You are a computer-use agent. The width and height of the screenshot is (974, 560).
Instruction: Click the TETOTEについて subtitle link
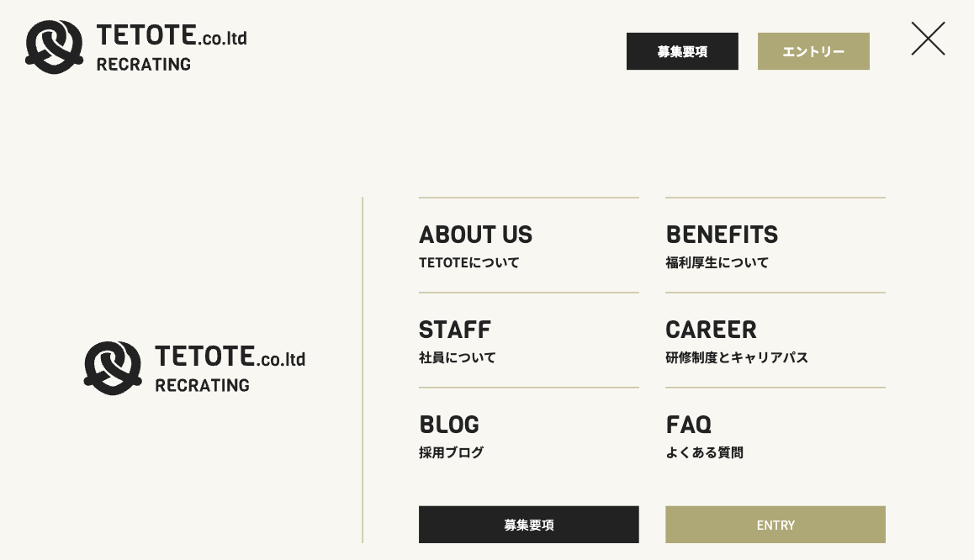point(468,263)
